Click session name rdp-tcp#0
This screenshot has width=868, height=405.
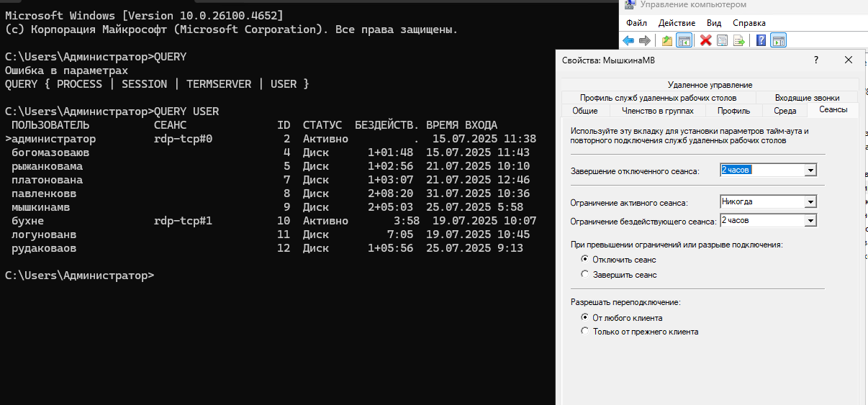(x=183, y=139)
